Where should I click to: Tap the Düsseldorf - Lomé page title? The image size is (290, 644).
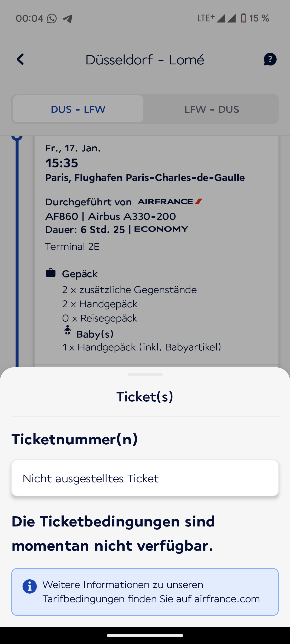[x=145, y=60]
